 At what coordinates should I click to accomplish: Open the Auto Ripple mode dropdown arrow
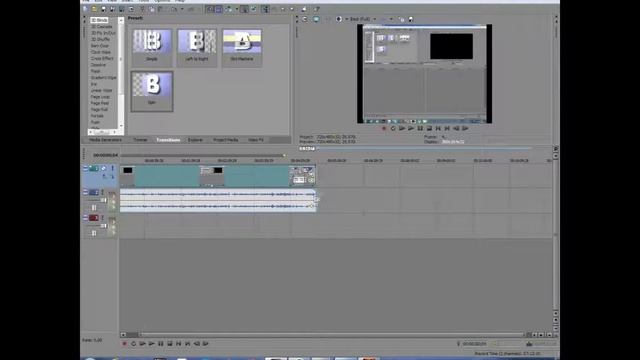coord(237,9)
